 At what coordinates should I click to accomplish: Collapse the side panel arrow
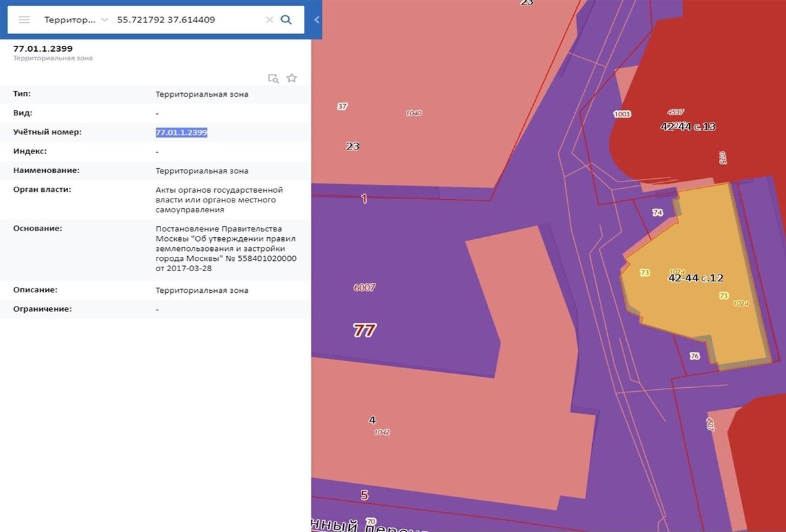tap(317, 20)
